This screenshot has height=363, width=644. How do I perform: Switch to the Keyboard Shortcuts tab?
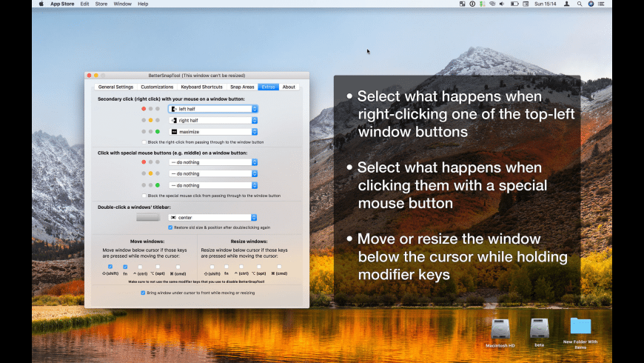pyautogui.click(x=201, y=87)
